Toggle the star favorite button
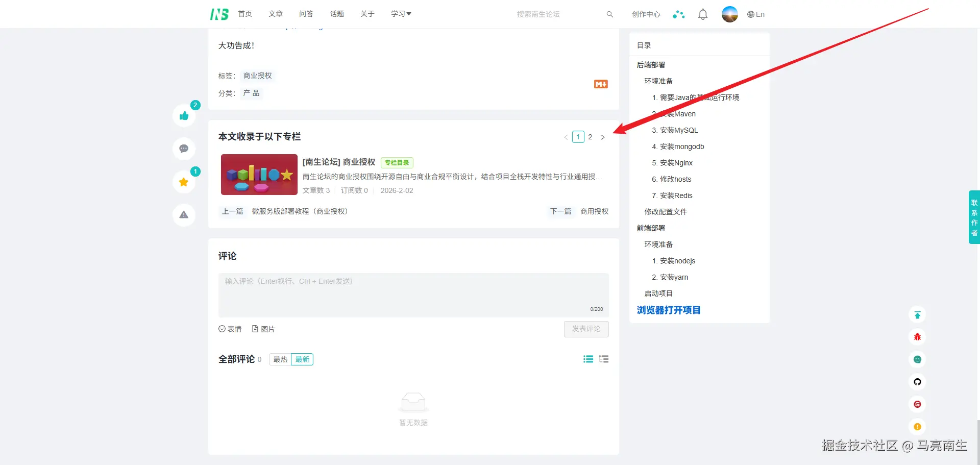980x465 pixels. (183, 182)
